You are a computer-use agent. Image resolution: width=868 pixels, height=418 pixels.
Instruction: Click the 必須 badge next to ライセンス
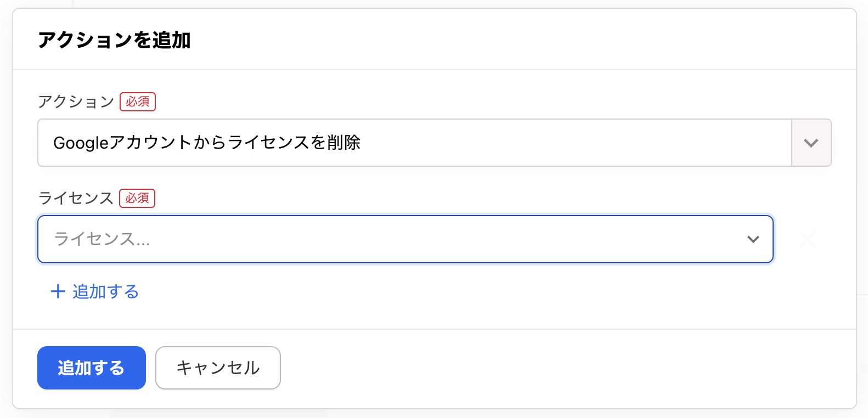pos(137,198)
